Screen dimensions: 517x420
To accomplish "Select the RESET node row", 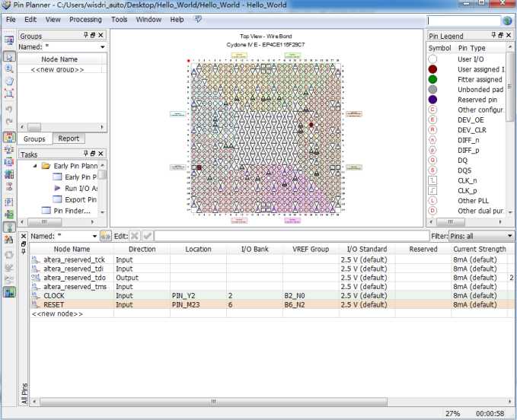I will [272, 304].
